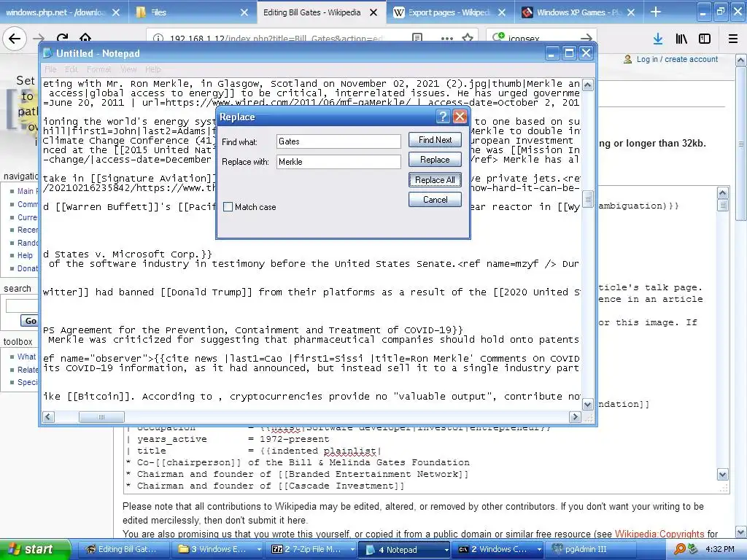This screenshot has height=560, width=747.
Task: Open the Notepad File menu
Action: click(x=50, y=69)
